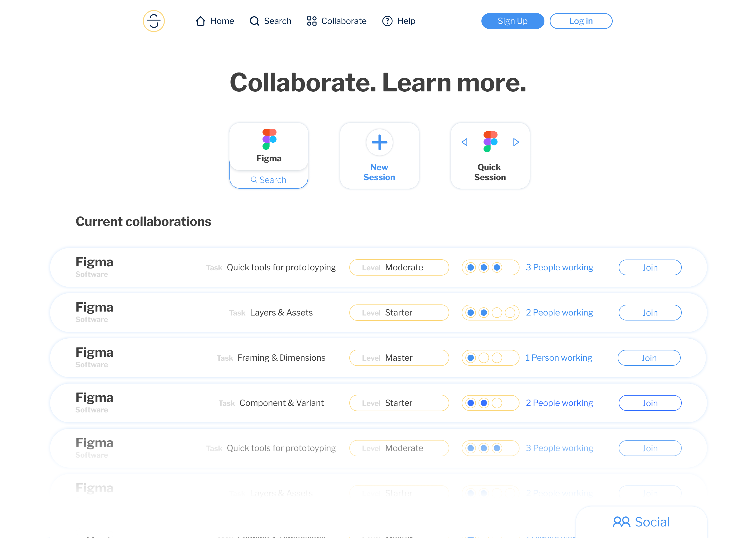Viewport: 756px width, 538px height.
Task: Open the Search menu item
Action: 270,21
